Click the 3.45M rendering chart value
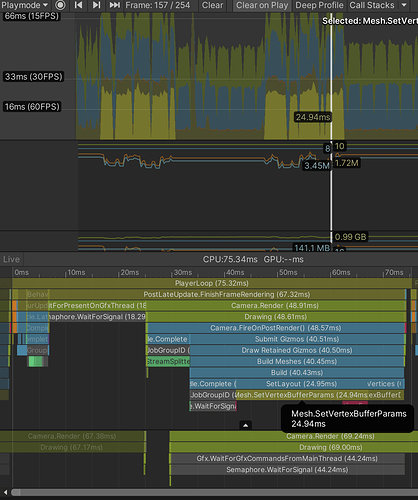Viewport: 418px width, 500px height. (317, 166)
